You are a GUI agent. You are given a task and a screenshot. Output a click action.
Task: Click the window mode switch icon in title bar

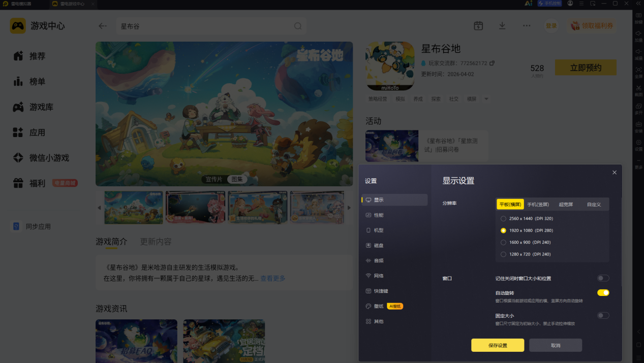point(593,4)
